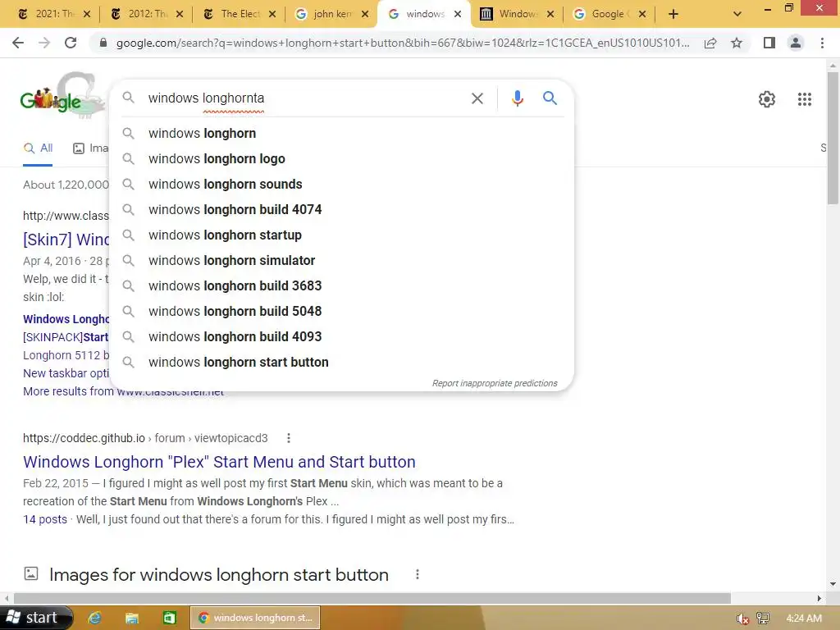Viewport: 840px width, 630px height.
Task: Click the muted volume tray icon
Action: [x=742, y=619]
